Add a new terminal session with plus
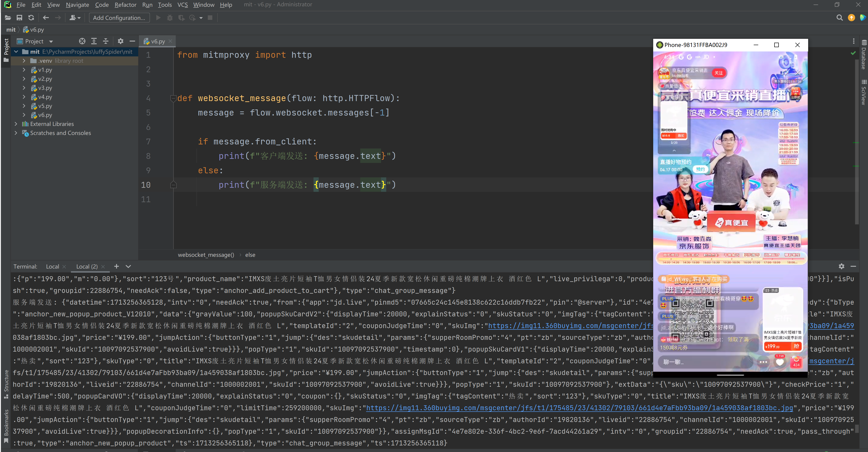 point(116,266)
